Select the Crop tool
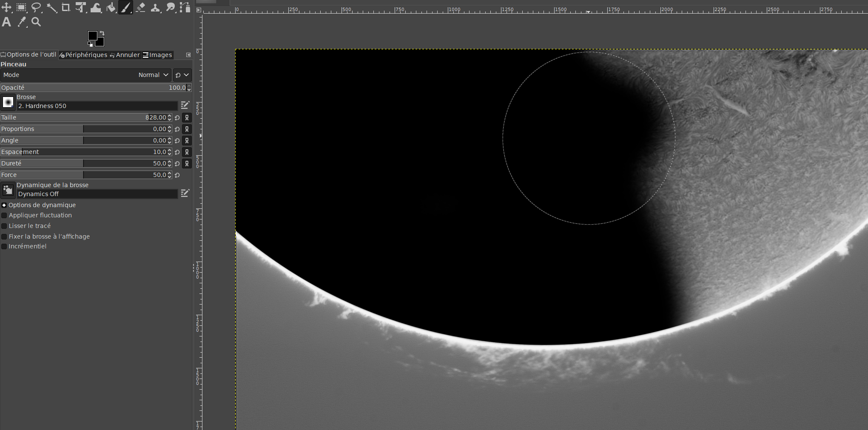Viewport: 868px width, 430px height. (x=66, y=7)
